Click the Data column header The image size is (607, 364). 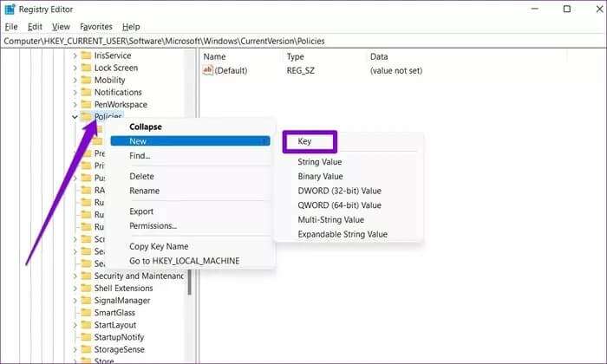click(x=379, y=56)
